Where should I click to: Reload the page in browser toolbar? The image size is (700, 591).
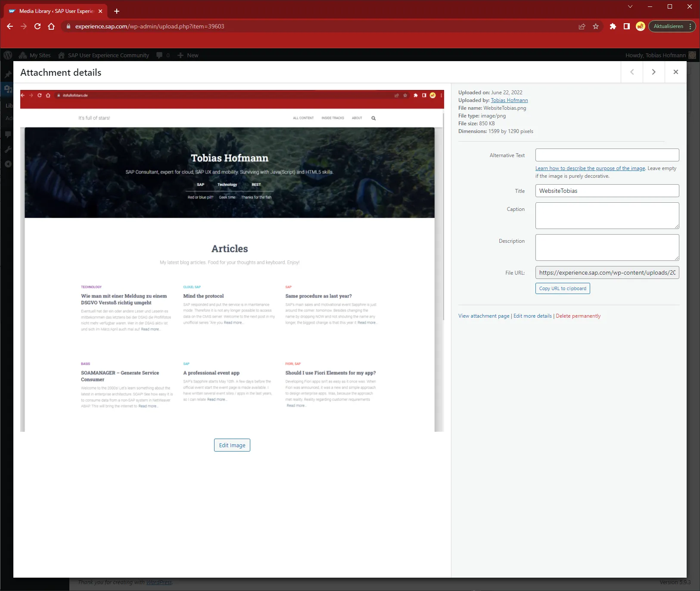(x=37, y=26)
